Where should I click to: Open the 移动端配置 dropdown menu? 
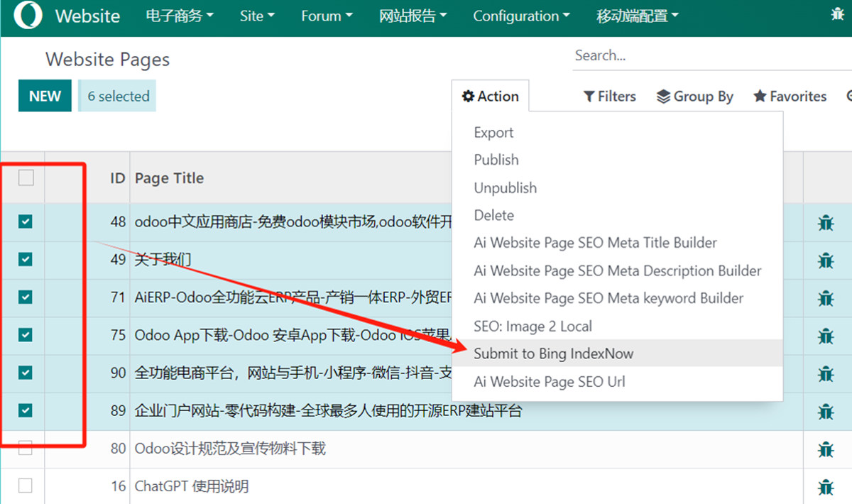[x=638, y=16]
